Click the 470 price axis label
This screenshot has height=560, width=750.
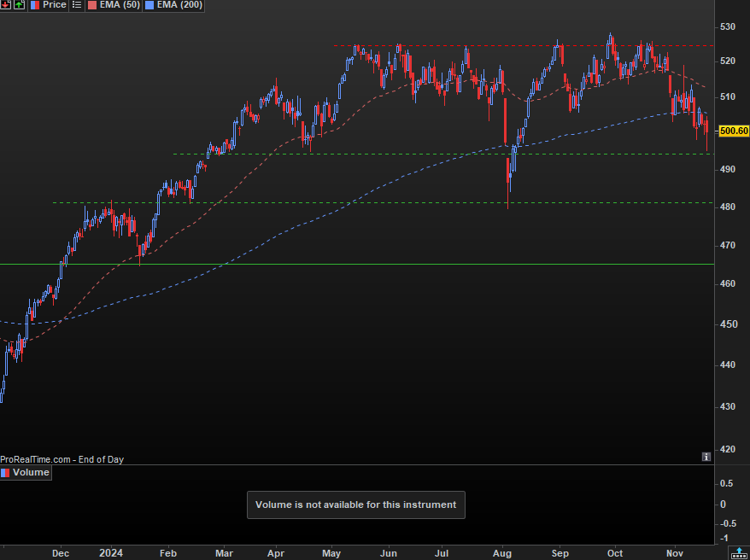[728, 246]
